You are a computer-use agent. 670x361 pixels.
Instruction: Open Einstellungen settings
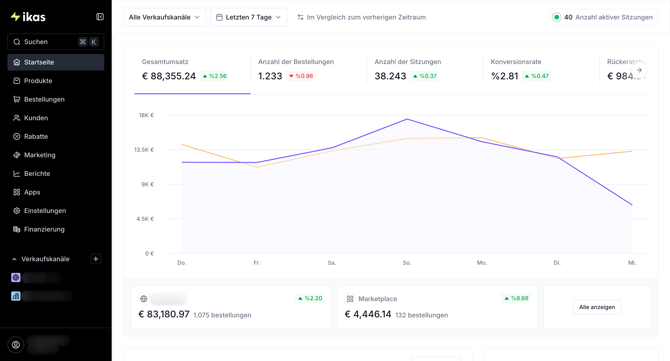56,211
